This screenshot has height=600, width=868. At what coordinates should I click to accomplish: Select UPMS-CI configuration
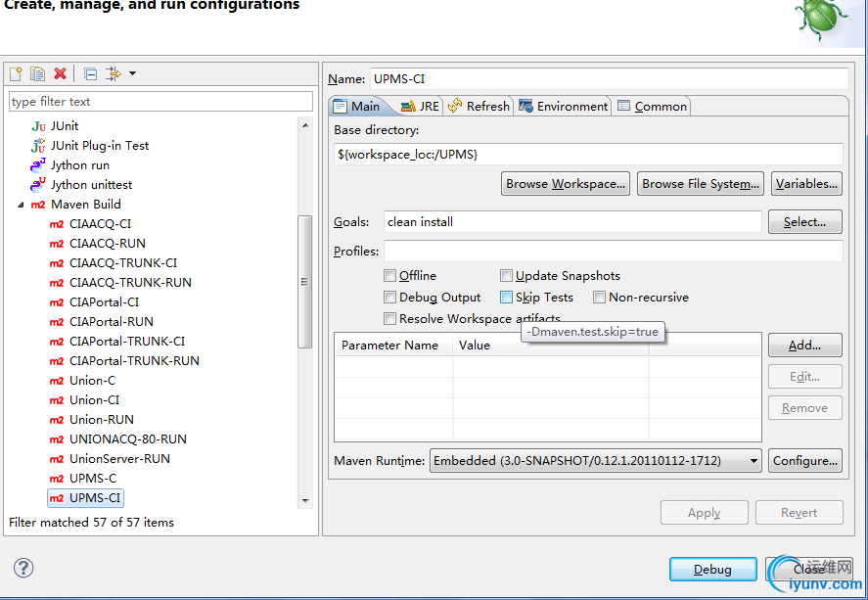pos(85,497)
